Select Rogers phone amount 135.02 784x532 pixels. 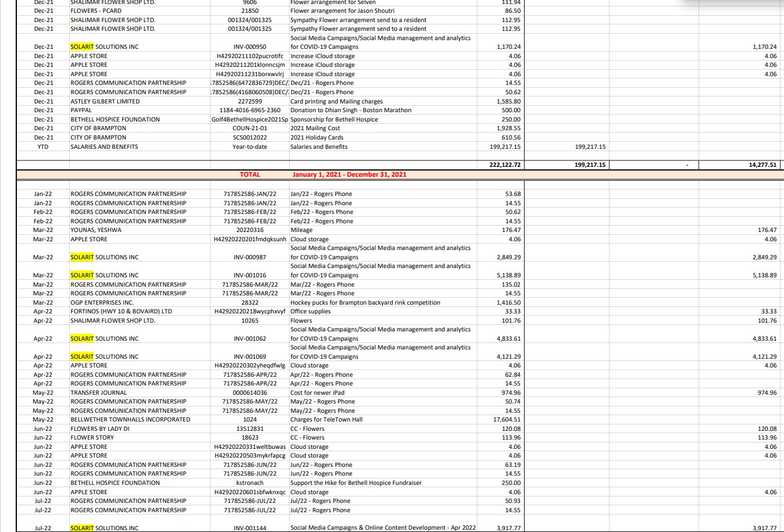click(x=512, y=284)
